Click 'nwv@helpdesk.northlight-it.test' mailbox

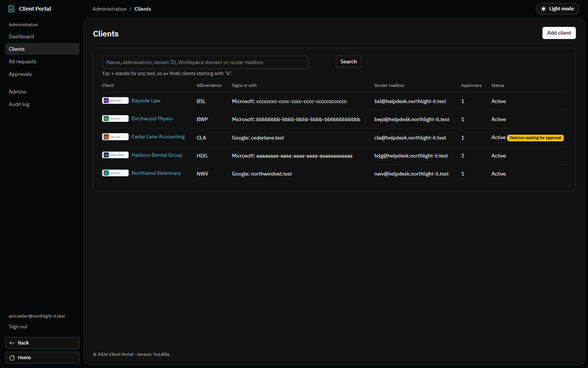click(x=412, y=174)
